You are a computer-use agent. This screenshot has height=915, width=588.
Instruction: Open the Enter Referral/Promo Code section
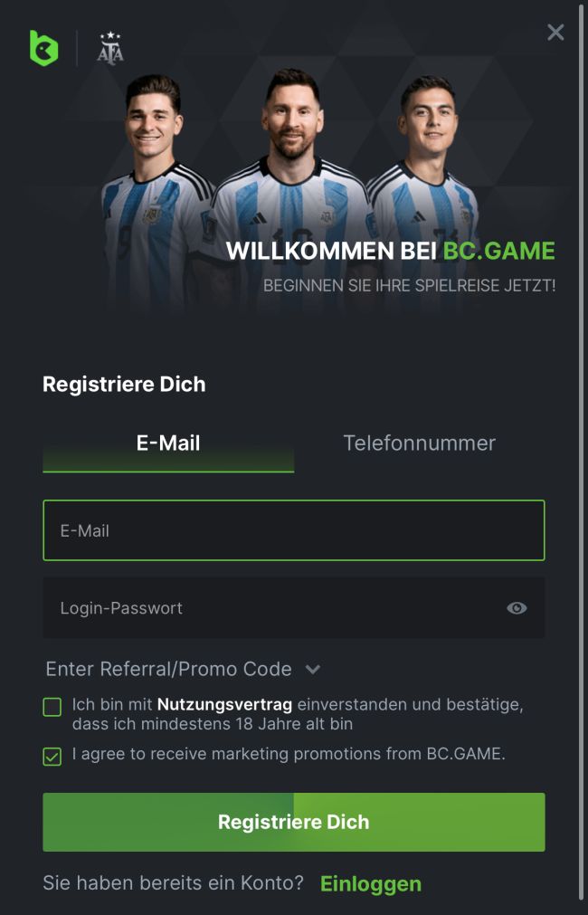tap(168, 669)
